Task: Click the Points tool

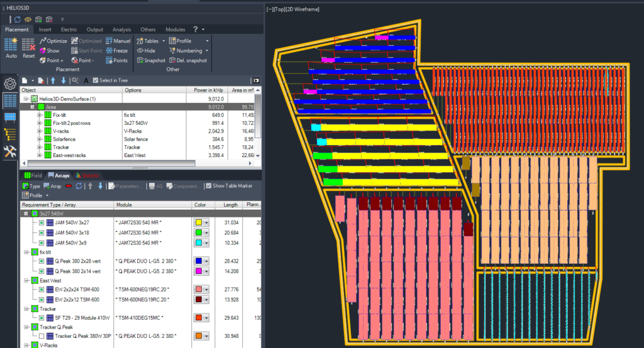Action: tap(116, 60)
